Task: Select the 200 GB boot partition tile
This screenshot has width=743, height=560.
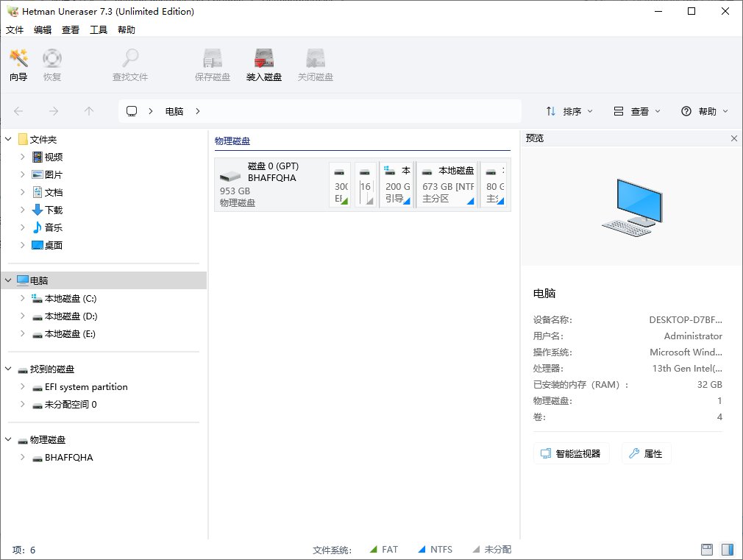Action: click(x=397, y=185)
